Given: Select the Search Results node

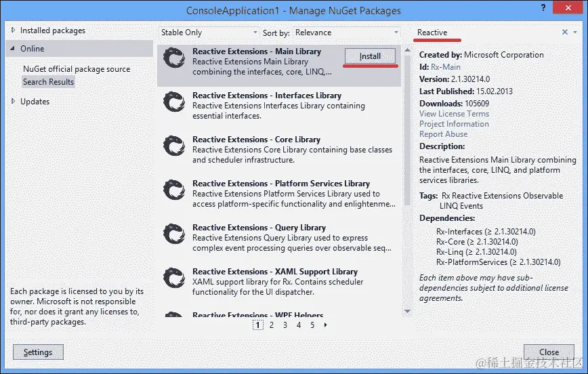Looking at the screenshot, I should click(x=48, y=82).
